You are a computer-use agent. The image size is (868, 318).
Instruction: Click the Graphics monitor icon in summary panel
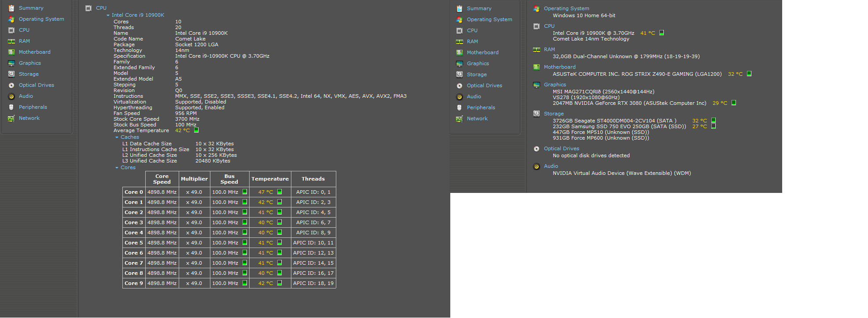537,85
